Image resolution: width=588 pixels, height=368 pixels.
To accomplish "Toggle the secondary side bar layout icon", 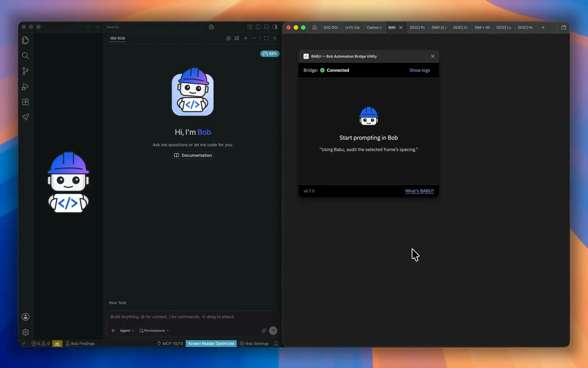I will point(275,27).
